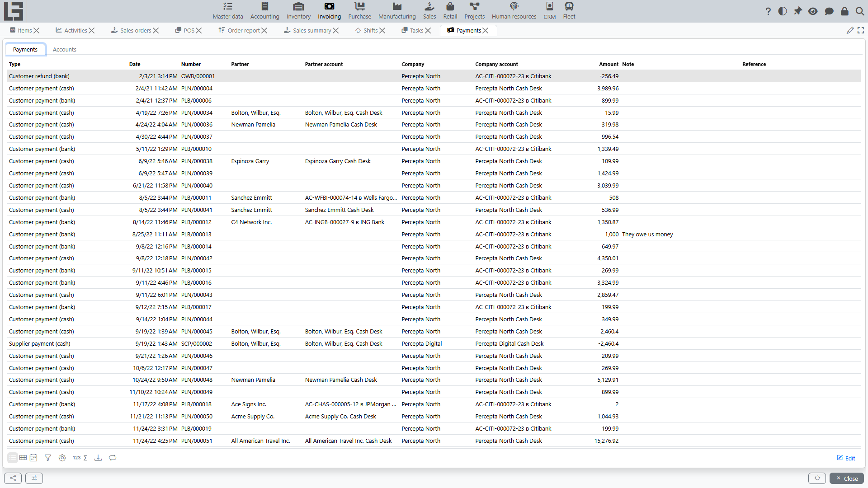Screen dimensions: 868x488
Task: Switch to the Activities tab
Action: click(71, 30)
